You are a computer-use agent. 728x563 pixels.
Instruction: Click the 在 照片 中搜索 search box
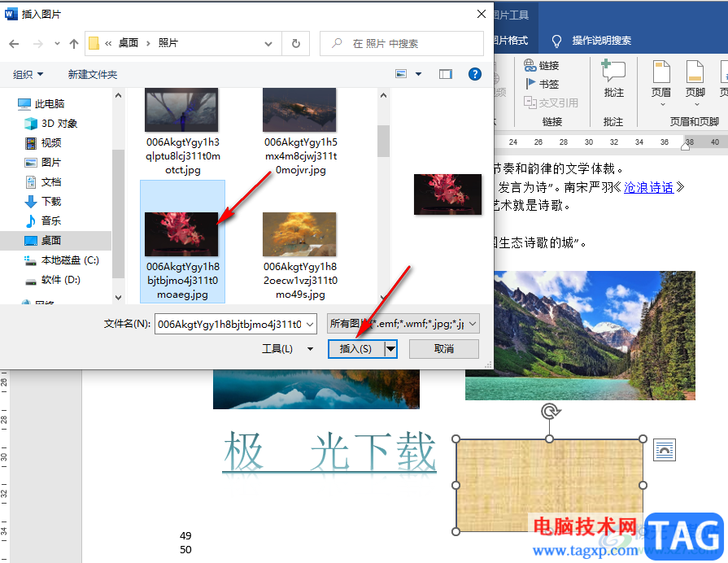pos(402,44)
